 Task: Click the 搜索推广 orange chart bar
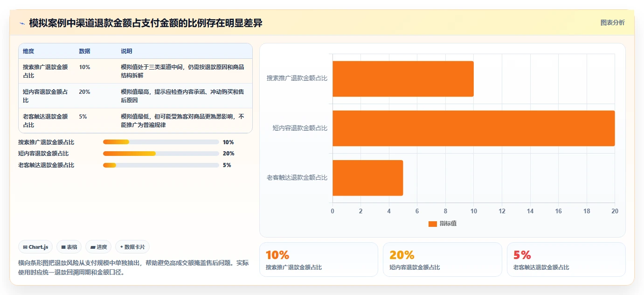[403, 79]
